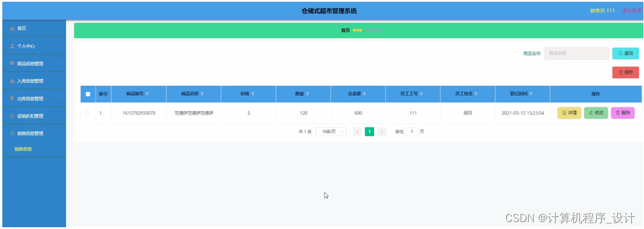Screen dimensions: 644x229
Task: Sort table by 总金额 column arrows
Action: (x=364, y=94)
